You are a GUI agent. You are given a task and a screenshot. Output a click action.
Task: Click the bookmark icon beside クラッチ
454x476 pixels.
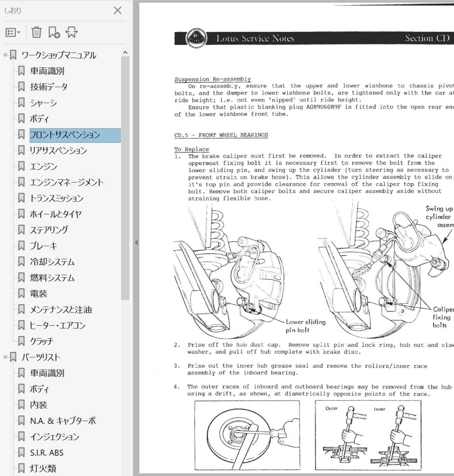point(21,341)
